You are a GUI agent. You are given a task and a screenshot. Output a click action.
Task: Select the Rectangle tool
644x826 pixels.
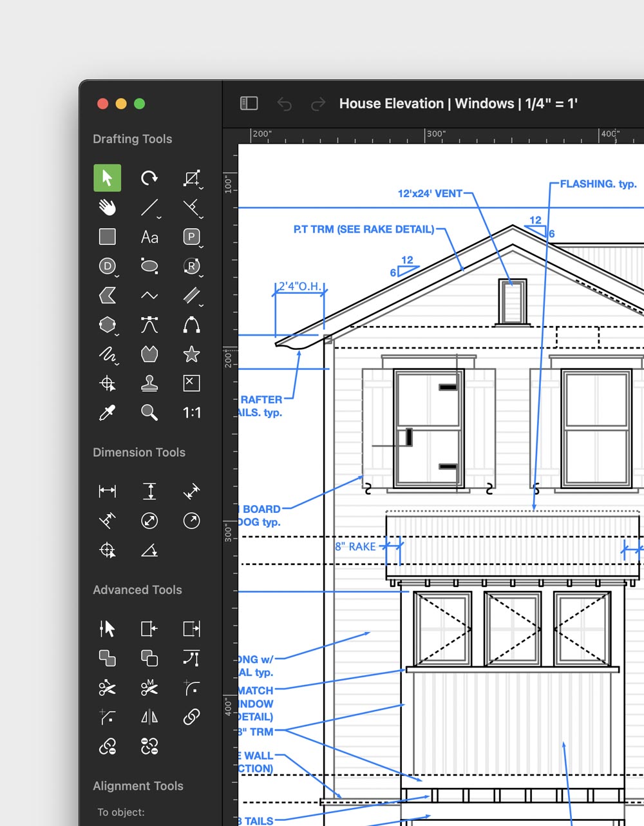pyautogui.click(x=107, y=237)
